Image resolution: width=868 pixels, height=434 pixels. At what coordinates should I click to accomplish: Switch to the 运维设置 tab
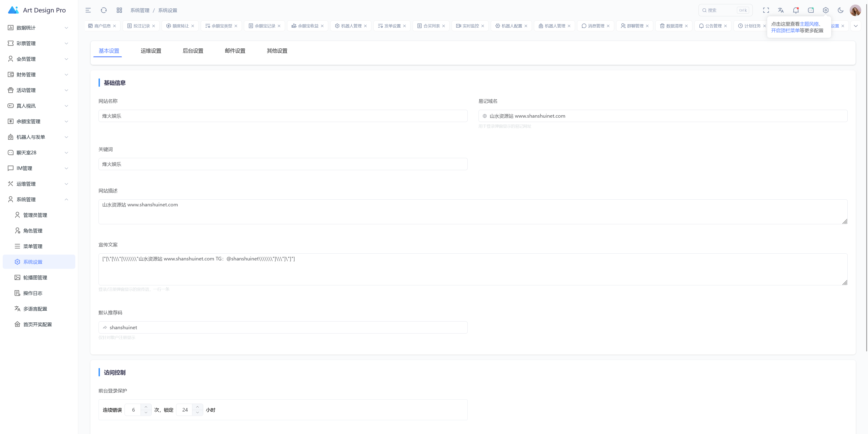point(151,51)
